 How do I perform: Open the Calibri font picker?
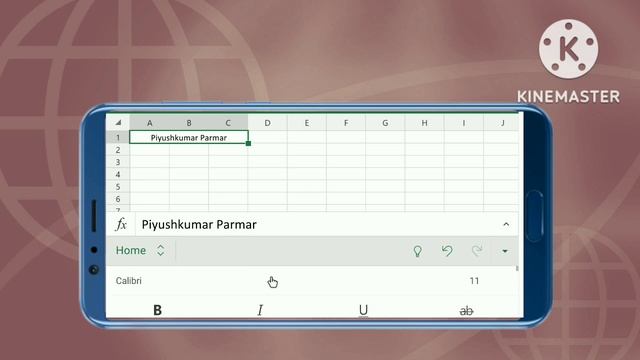[x=129, y=281]
